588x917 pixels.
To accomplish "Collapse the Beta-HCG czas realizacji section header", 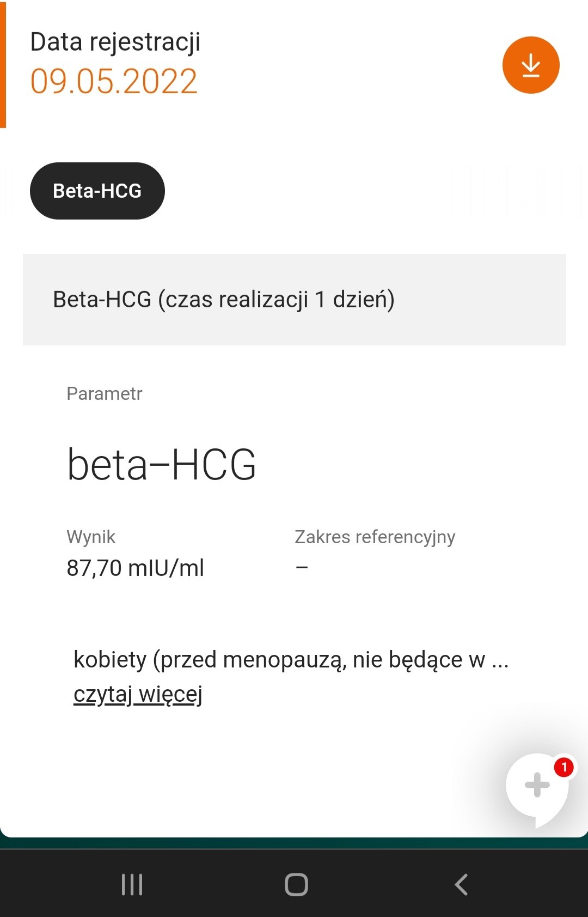I will point(294,299).
